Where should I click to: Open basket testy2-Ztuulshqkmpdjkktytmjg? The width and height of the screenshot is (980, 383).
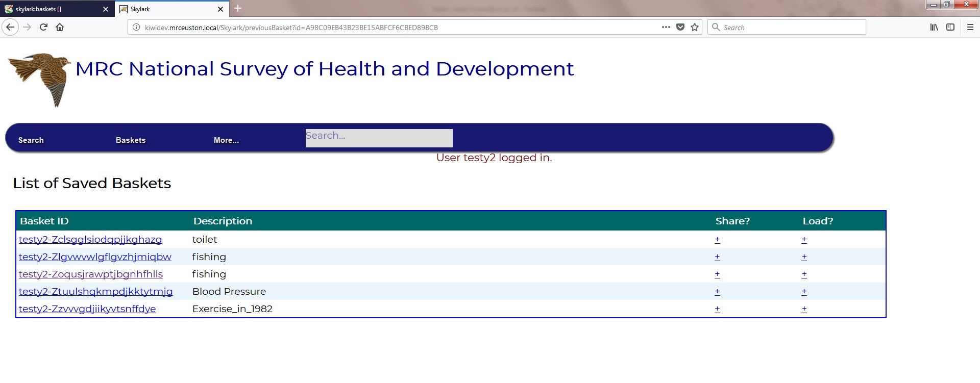(96, 292)
